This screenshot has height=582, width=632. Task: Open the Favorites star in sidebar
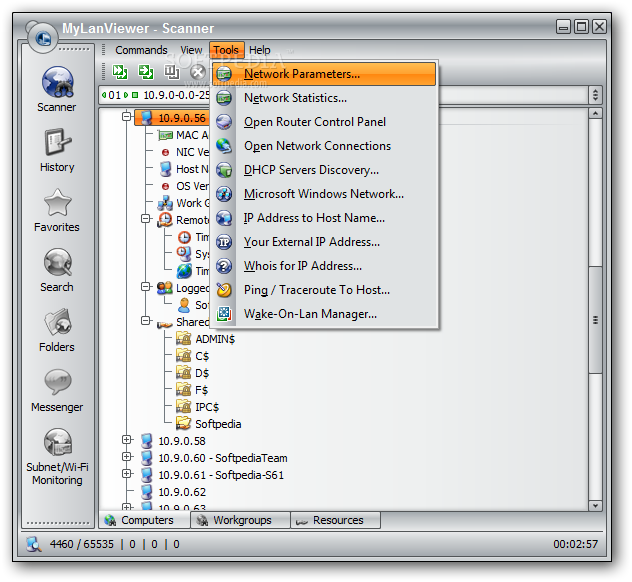pyautogui.click(x=57, y=210)
